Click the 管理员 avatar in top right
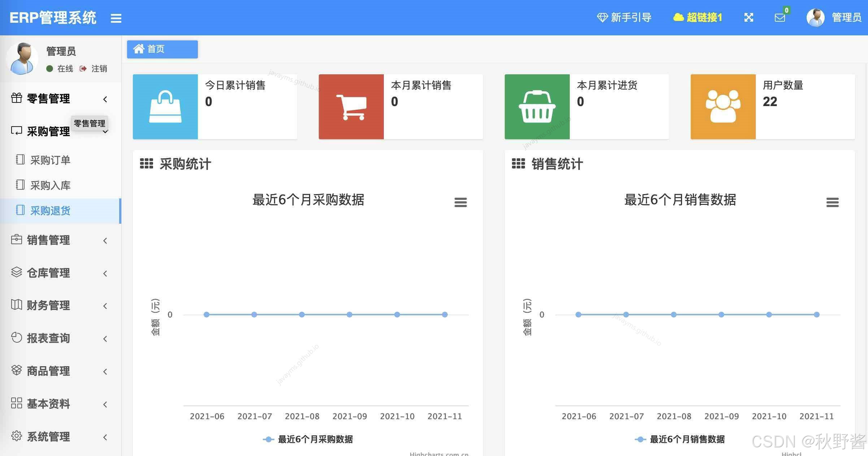The image size is (868, 456). 815,17
